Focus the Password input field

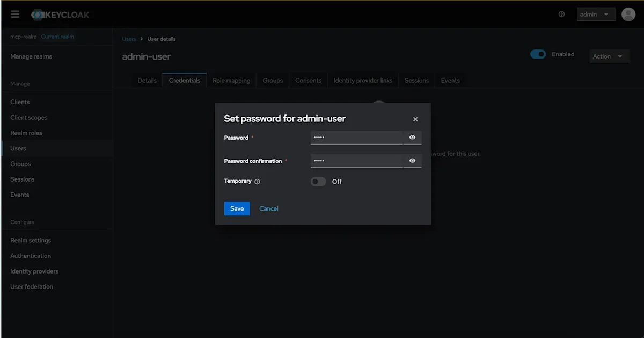pos(356,138)
